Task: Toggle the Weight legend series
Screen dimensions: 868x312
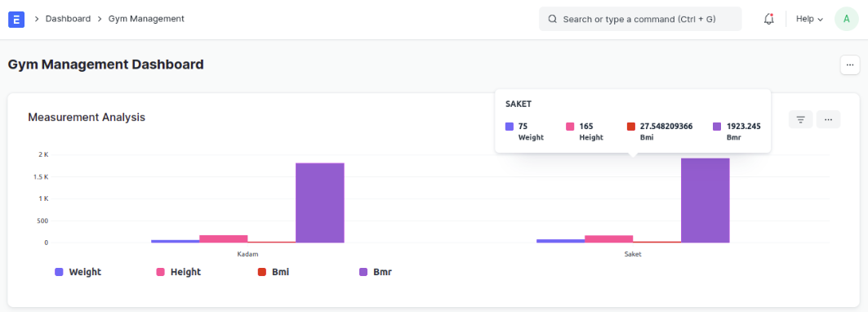Action: (x=78, y=272)
